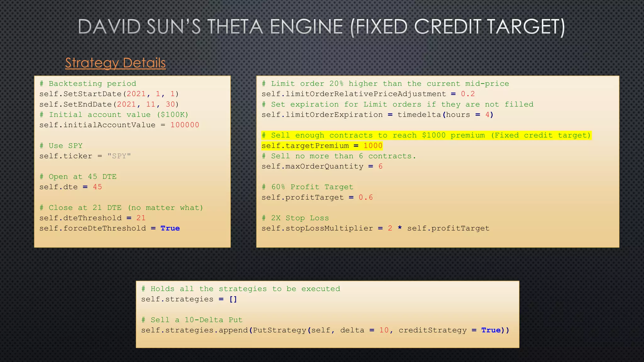Click the limitOrderRelativePriceAdjustment 0.2 value
644x362 pixels.
[x=468, y=94]
